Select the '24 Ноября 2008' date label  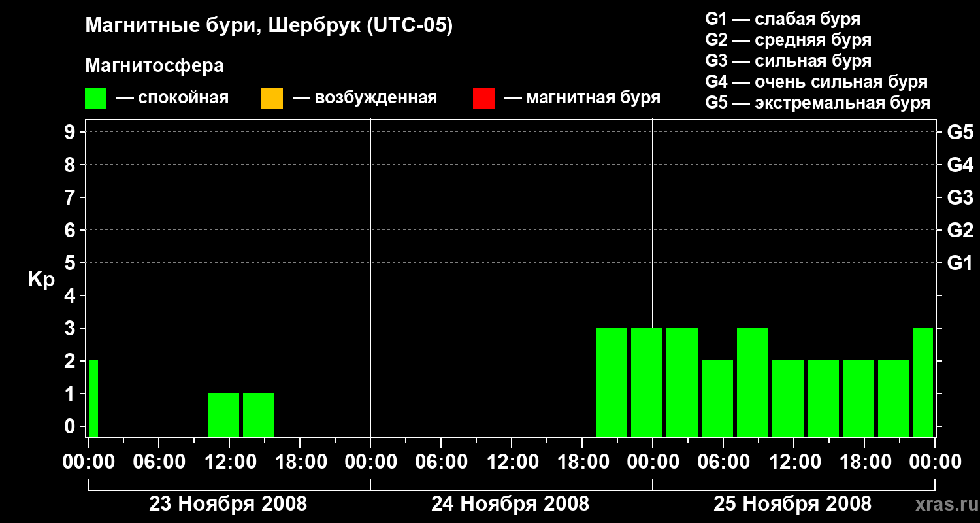pyautogui.click(x=510, y=504)
